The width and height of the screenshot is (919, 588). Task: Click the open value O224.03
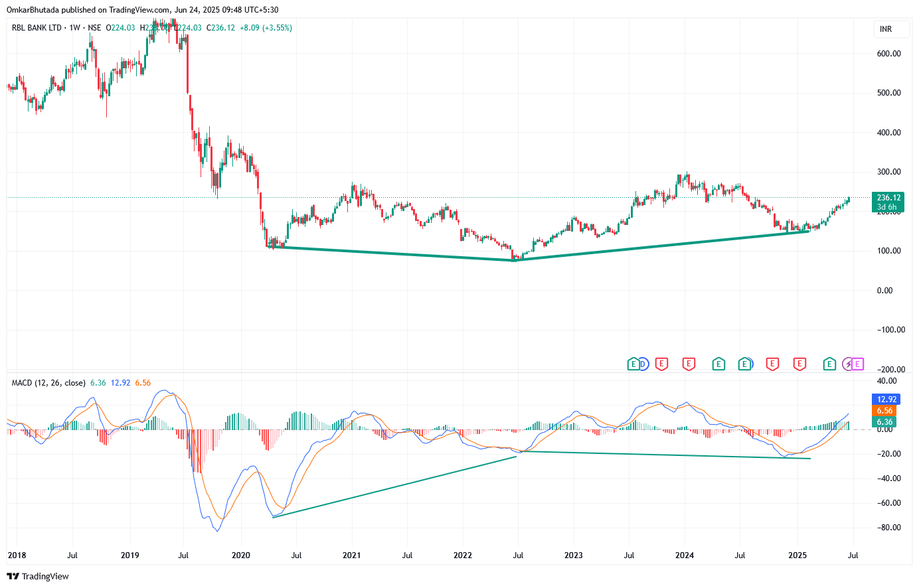pos(121,28)
